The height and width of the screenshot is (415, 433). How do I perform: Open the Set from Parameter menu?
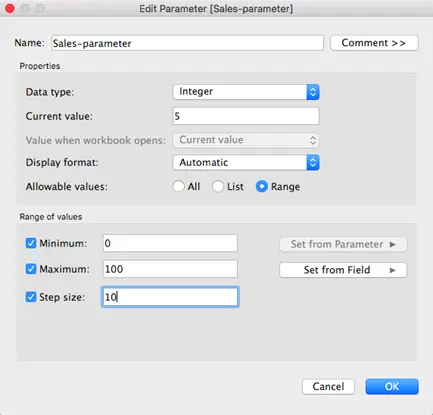[x=343, y=244]
